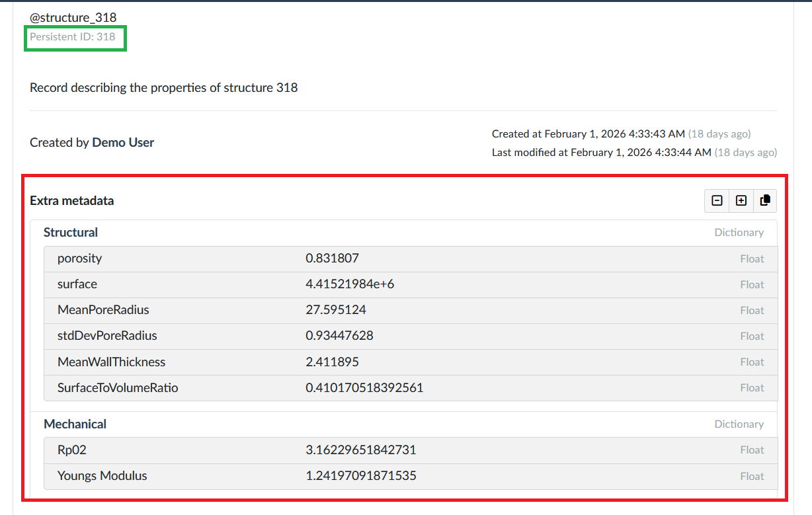Click the Float type label of surface

(752, 285)
